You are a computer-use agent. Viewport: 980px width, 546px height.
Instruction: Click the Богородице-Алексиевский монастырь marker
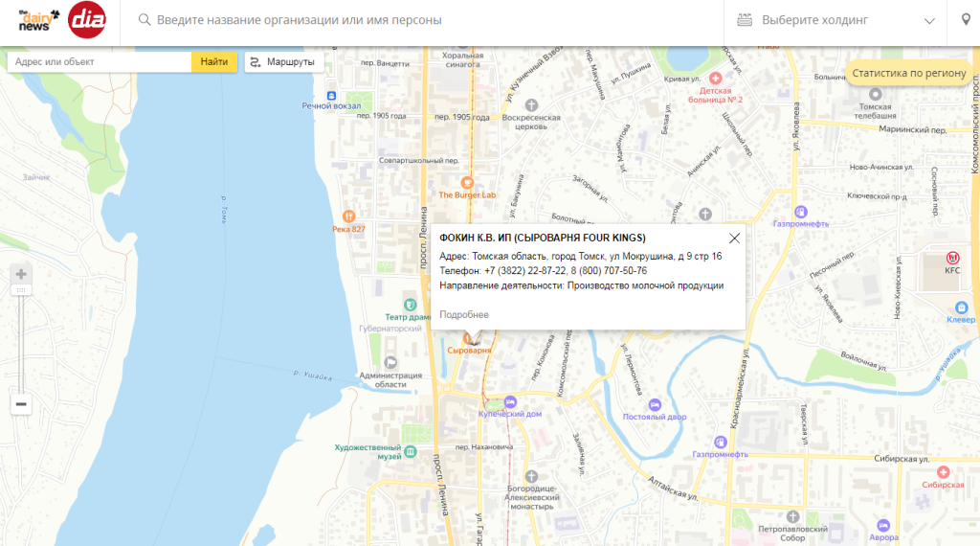531,477
